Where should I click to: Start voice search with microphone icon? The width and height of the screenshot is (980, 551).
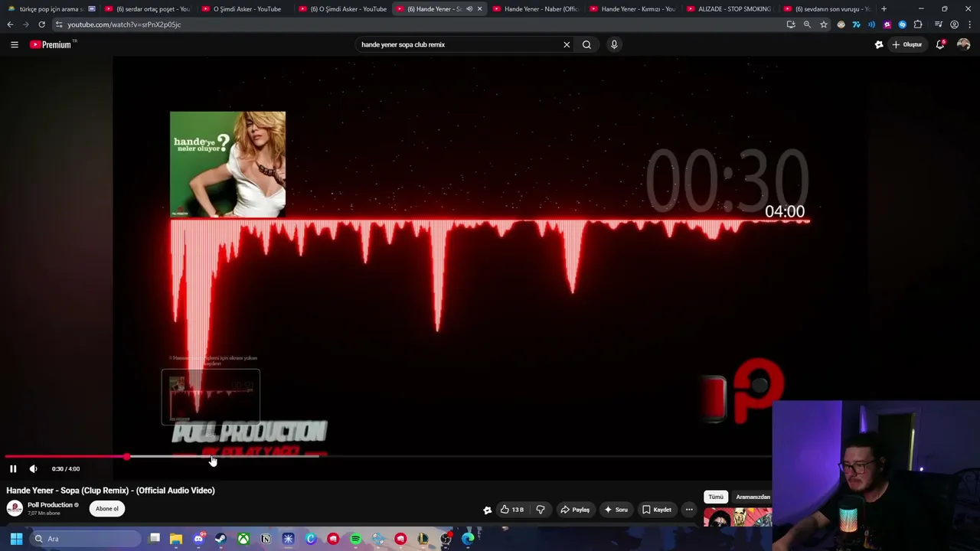[x=614, y=44]
